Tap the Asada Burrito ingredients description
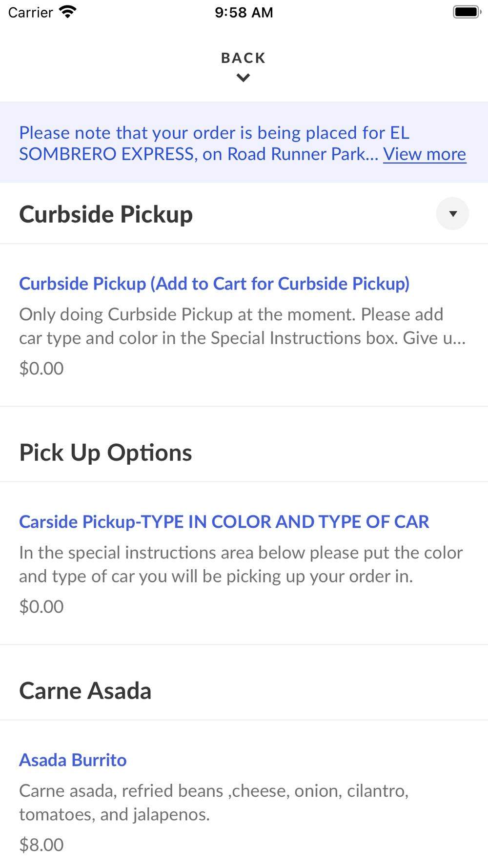 [x=213, y=803]
